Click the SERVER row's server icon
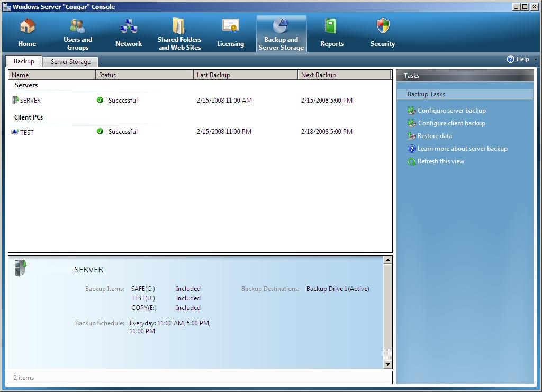542x392 pixels. [15, 100]
